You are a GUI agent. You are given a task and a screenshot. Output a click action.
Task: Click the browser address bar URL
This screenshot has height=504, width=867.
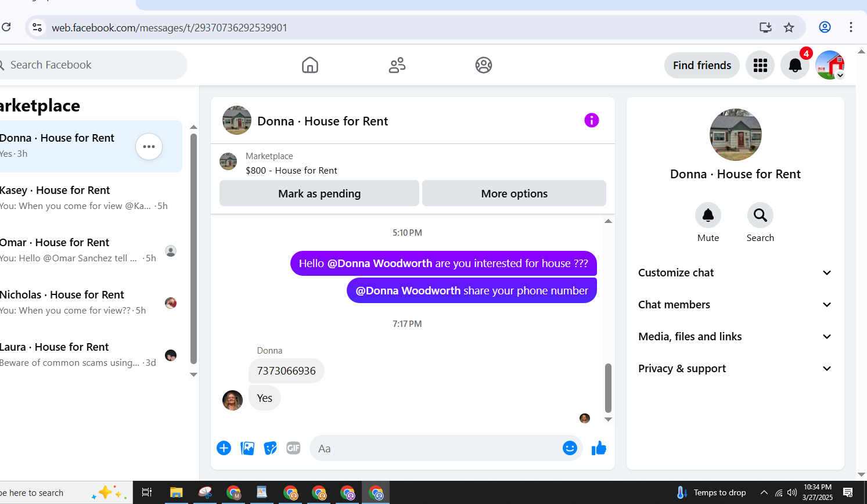(x=170, y=28)
